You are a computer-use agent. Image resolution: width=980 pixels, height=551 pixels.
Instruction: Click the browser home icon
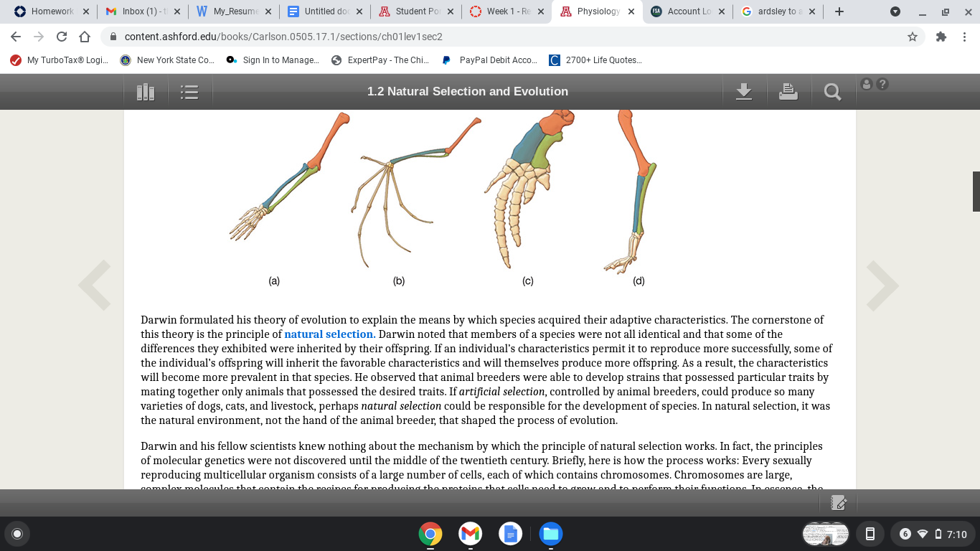[85, 37]
